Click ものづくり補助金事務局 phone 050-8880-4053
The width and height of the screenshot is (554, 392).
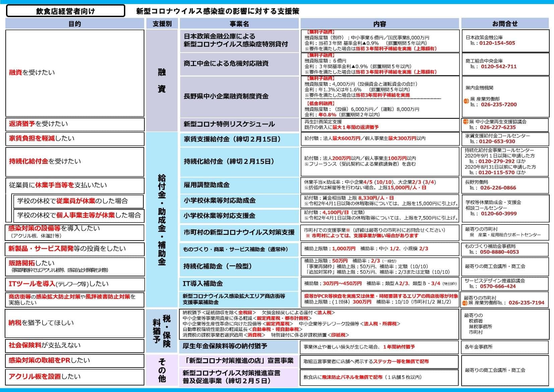pyautogui.click(x=499, y=252)
